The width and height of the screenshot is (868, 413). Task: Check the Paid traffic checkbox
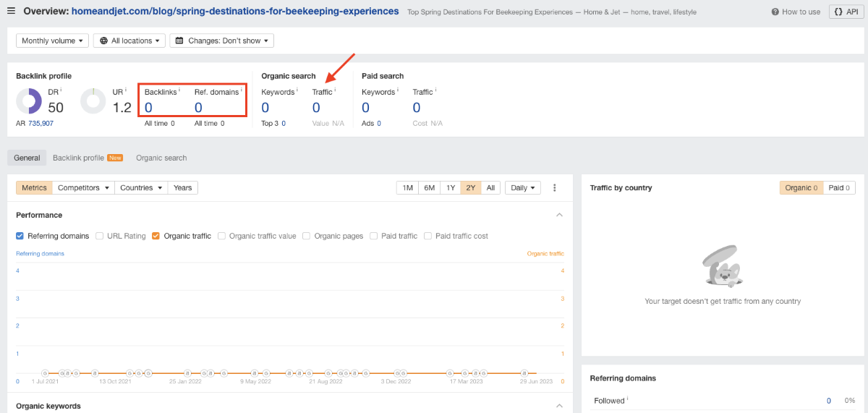373,236
